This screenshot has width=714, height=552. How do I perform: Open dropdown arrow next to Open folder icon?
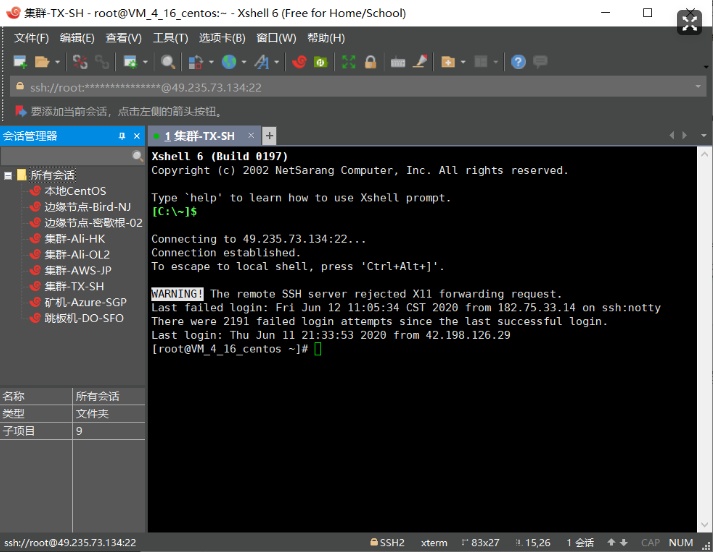click(x=57, y=61)
